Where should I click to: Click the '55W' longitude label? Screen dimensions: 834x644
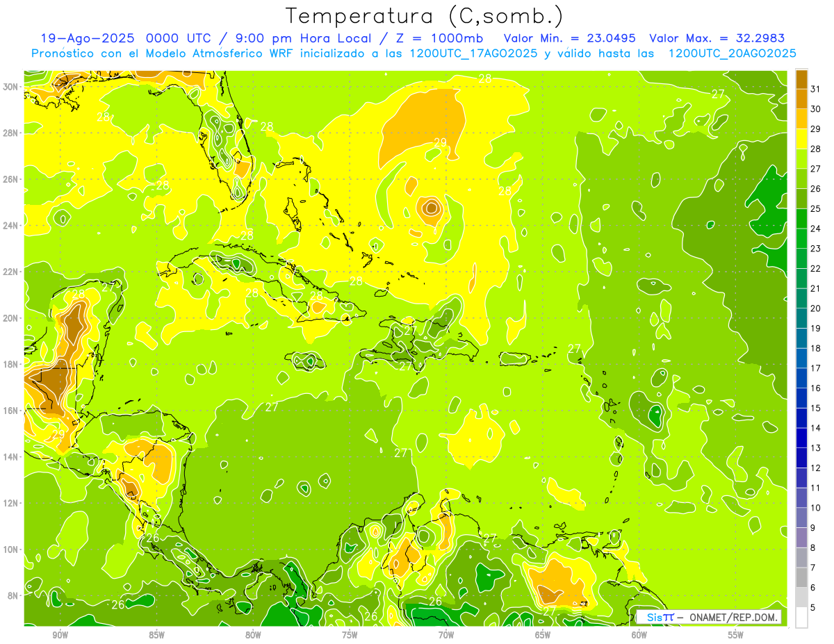(x=736, y=635)
